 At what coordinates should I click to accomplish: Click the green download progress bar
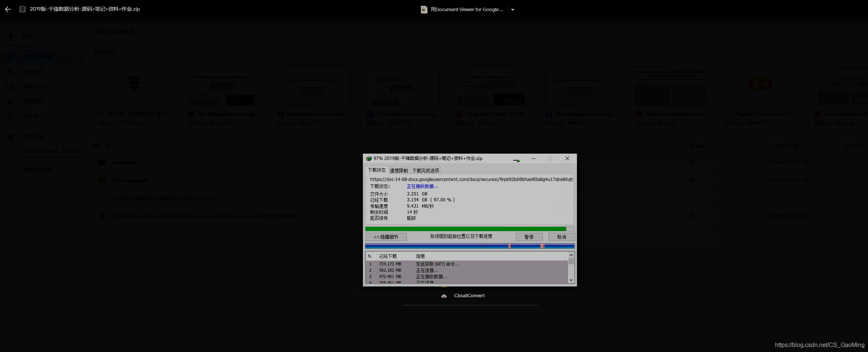tap(470, 229)
